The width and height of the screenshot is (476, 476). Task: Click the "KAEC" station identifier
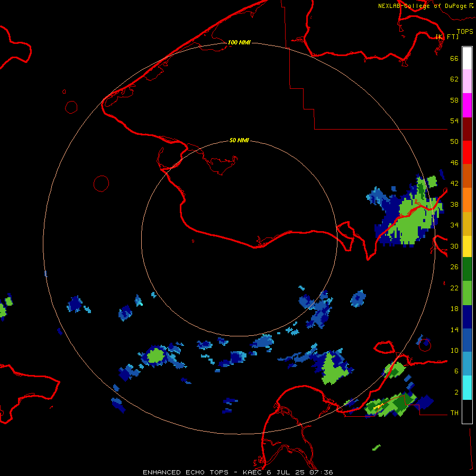pyautogui.click(x=252, y=472)
